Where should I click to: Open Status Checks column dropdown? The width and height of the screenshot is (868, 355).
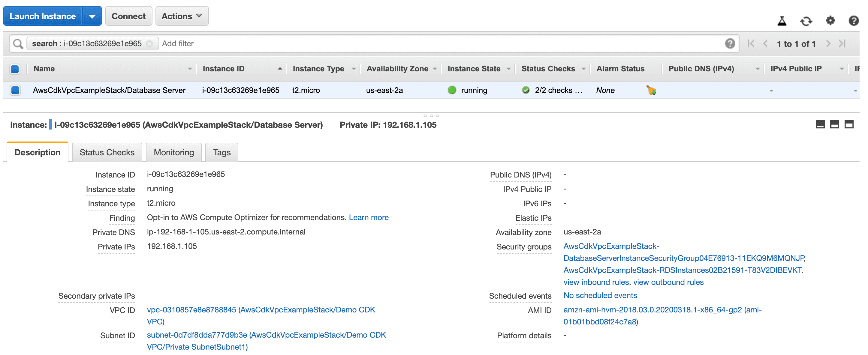pyautogui.click(x=583, y=69)
